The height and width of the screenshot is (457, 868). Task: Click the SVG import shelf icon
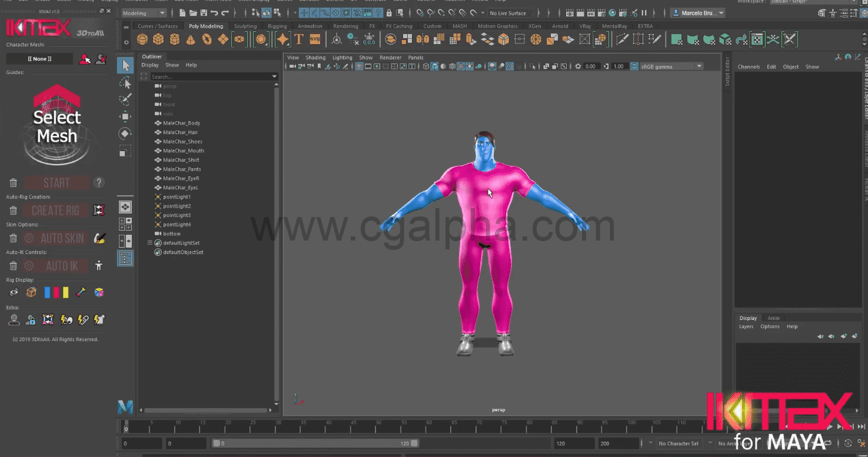pyautogui.click(x=315, y=39)
